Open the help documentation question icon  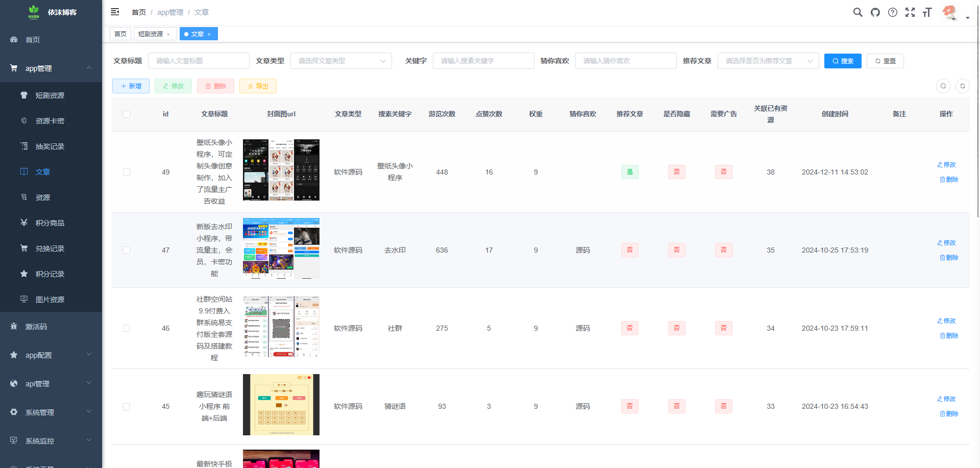click(893, 12)
